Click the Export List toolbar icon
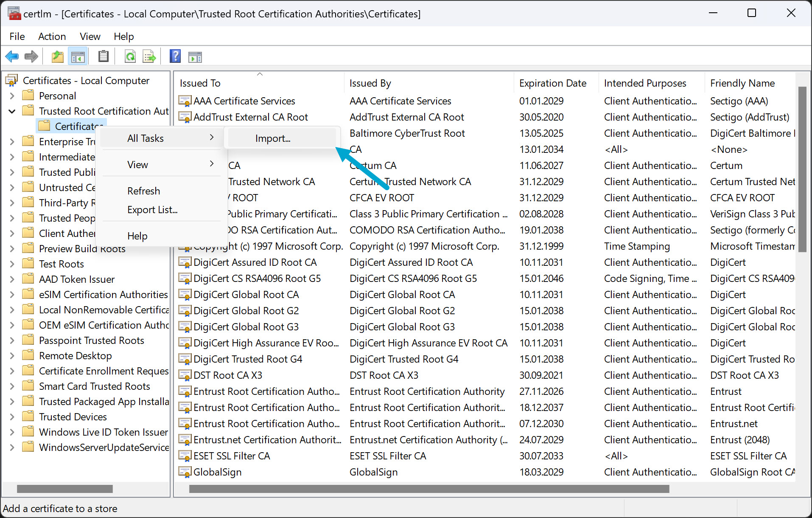Screen dimensions: 812x518 click(149, 56)
